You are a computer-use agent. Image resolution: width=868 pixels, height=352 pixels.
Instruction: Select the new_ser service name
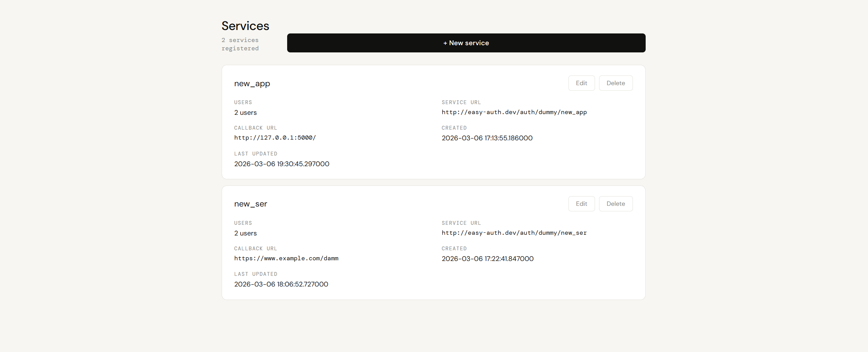pyautogui.click(x=251, y=204)
